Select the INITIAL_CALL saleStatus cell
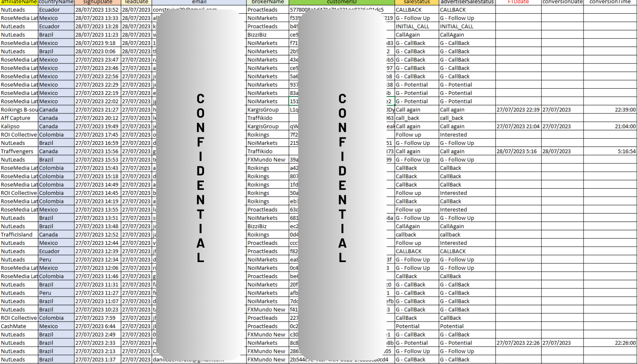Screen dimensions: 638x364 coord(417,26)
